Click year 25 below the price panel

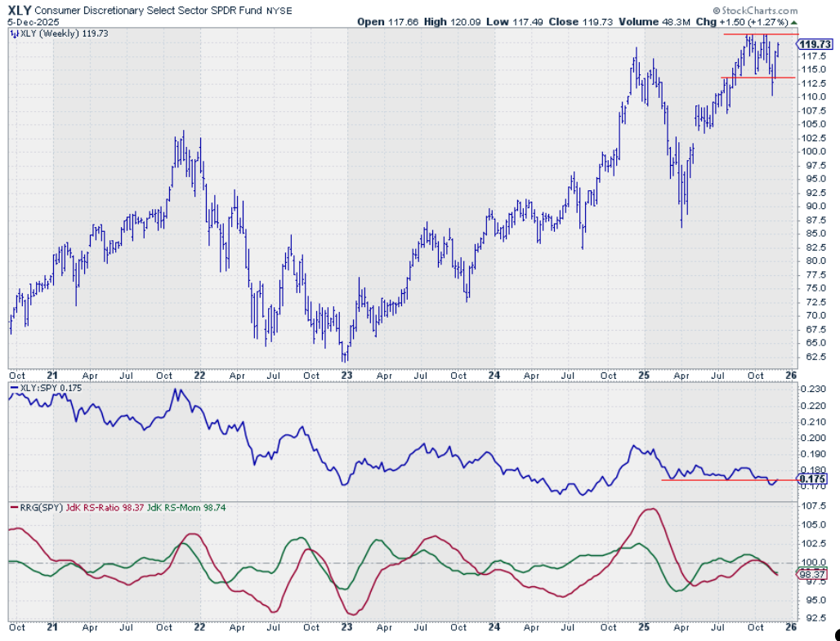(x=644, y=376)
